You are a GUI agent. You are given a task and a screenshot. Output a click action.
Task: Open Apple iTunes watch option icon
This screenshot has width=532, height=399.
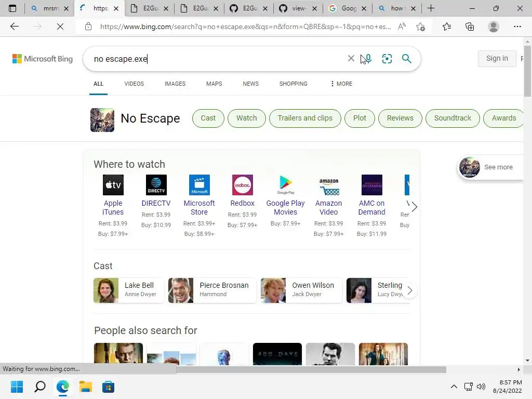(113, 185)
